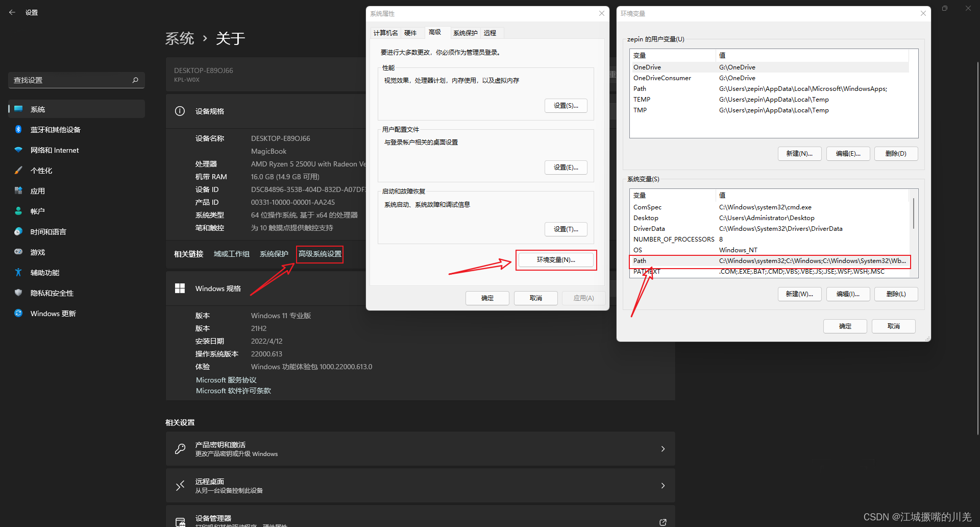Viewport: 980px width, 527px height.
Task: Switch to the Hardware tab (硬件)
Action: 410,33
